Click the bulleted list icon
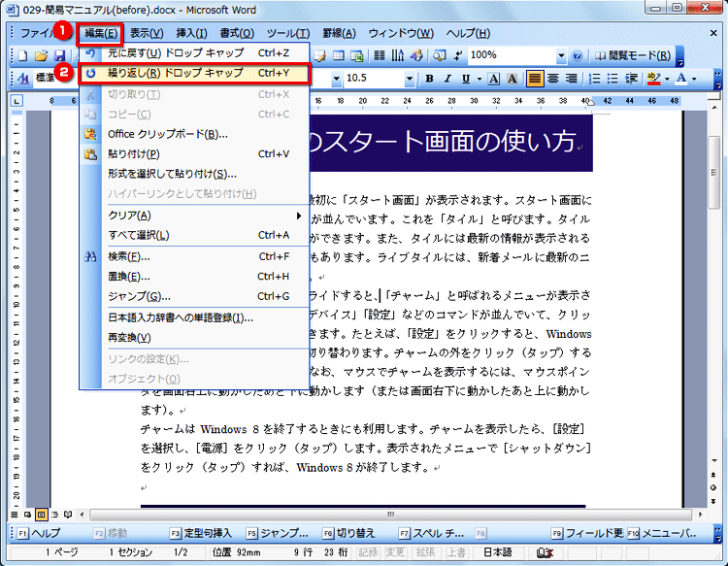Image resolution: width=728 pixels, height=566 pixels. tap(612, 79)
